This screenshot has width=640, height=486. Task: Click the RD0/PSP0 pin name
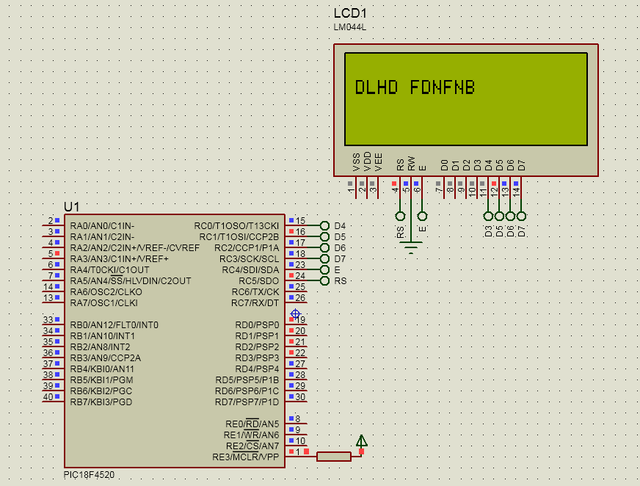click(x=257, y=325)
